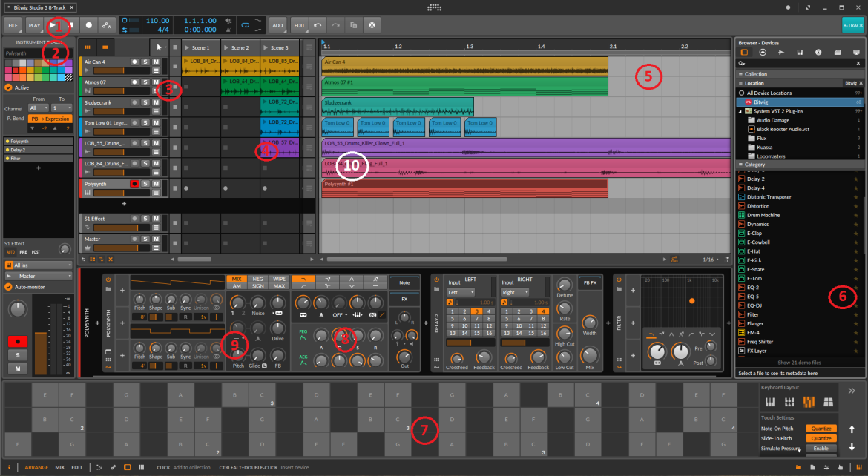Remove the Bitwig location filter tag

861,83
